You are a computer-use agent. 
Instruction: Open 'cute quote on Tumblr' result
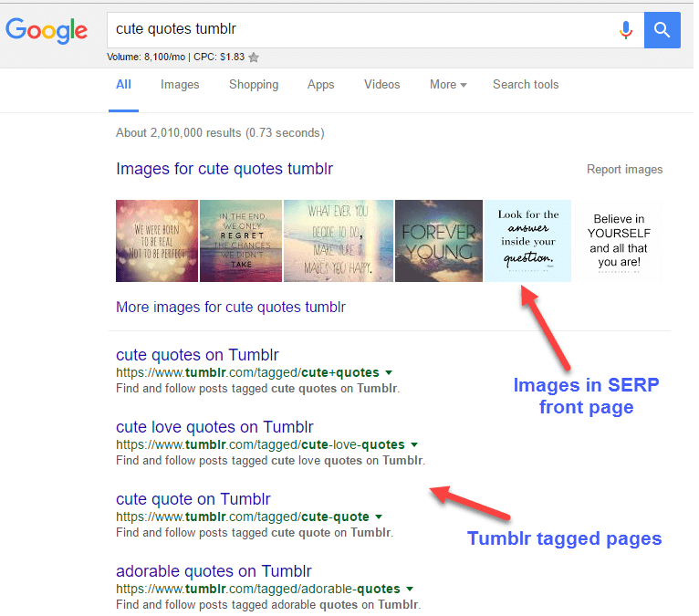[x=193, y=499]
